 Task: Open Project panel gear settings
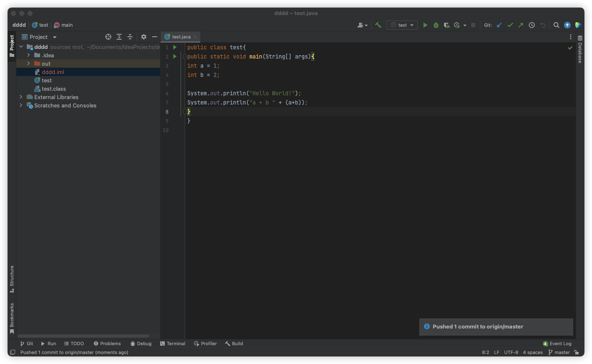tap(144, 37)
